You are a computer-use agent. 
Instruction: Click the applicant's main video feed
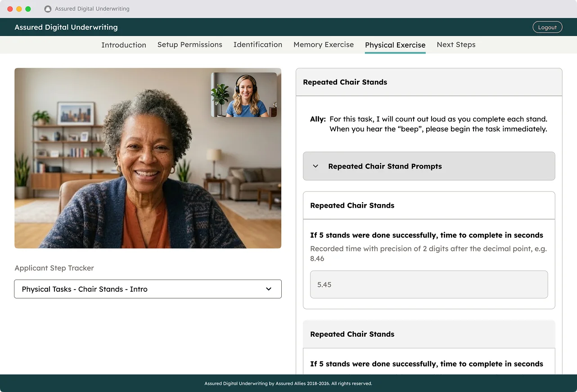(x=148, y=158)
